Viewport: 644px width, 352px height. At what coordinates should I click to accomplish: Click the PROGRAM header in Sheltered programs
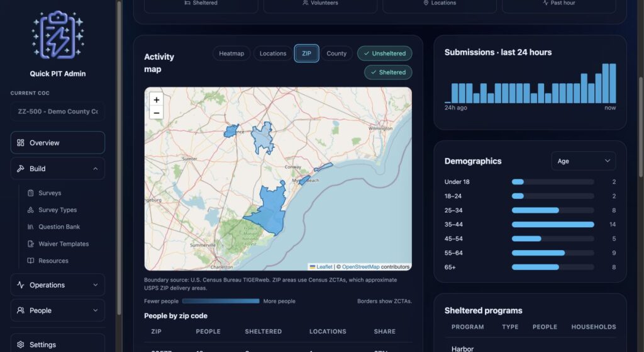467,327
